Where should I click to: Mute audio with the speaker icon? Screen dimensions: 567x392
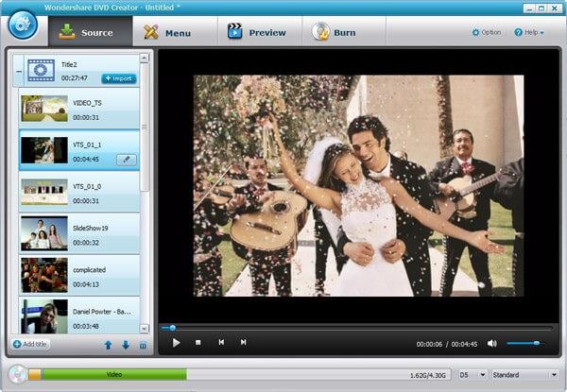click(491, 343)
